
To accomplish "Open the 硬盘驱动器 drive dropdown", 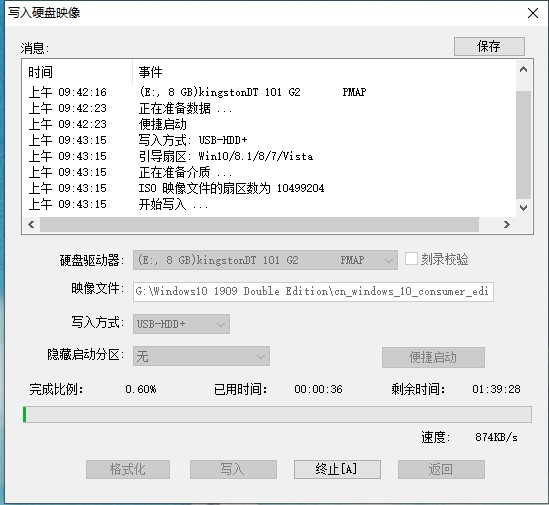I will [x=265, y=260].
